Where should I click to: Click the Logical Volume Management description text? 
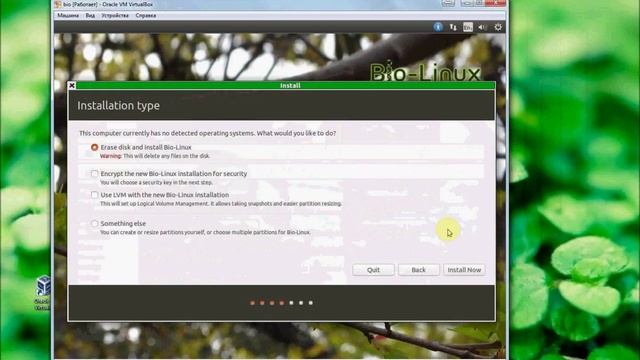click(221, 203)
